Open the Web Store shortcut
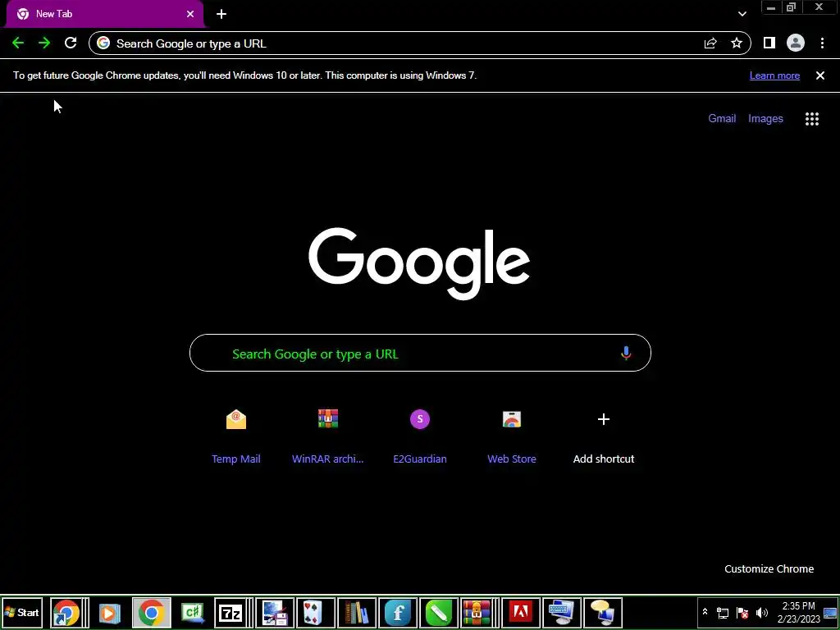Screen dimensions: 840x630 (512, 436)
